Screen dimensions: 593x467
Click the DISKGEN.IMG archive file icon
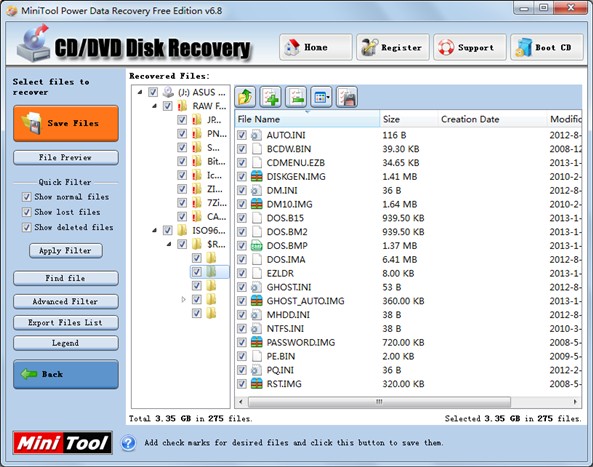(x=256, y=177)
